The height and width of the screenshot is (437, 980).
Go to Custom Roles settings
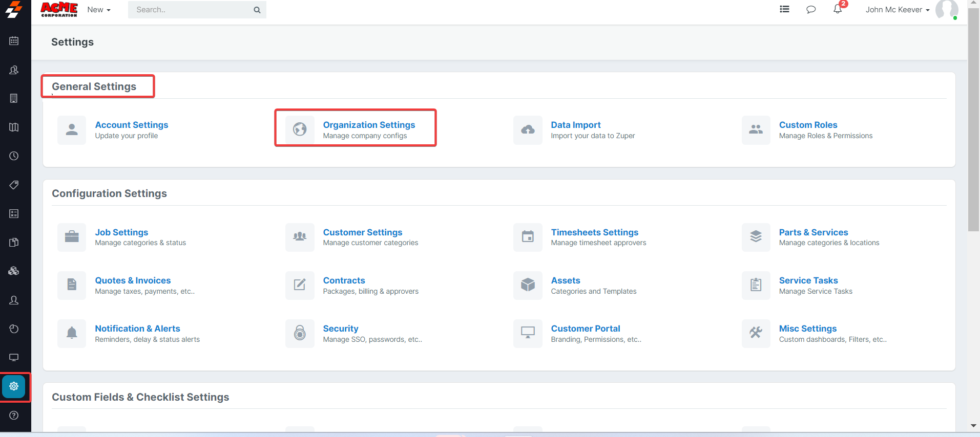tap(808, 125)
